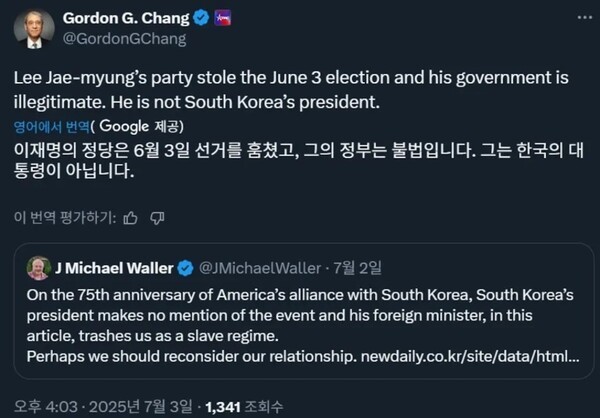Open the Gordon G. Chang display name
This screenshot has height=418, width=600.
pyautogui.click(x=127, y=18)
